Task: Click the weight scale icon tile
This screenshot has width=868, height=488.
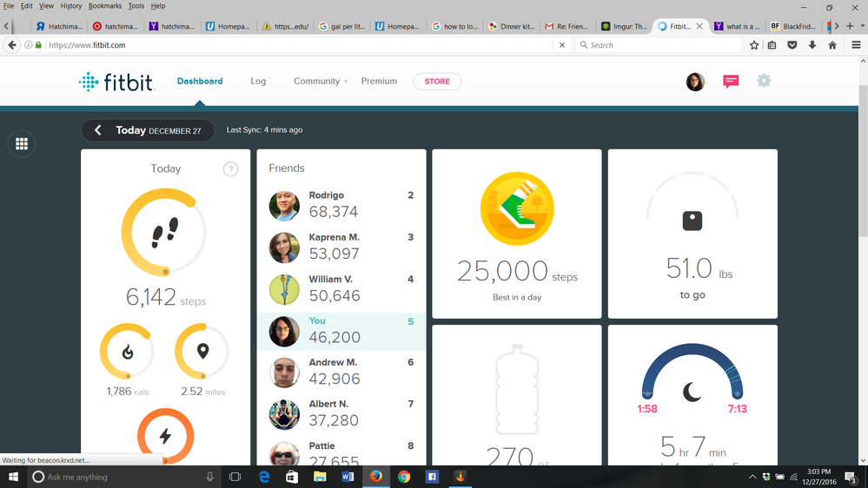Action: click(x=692, y=220)
